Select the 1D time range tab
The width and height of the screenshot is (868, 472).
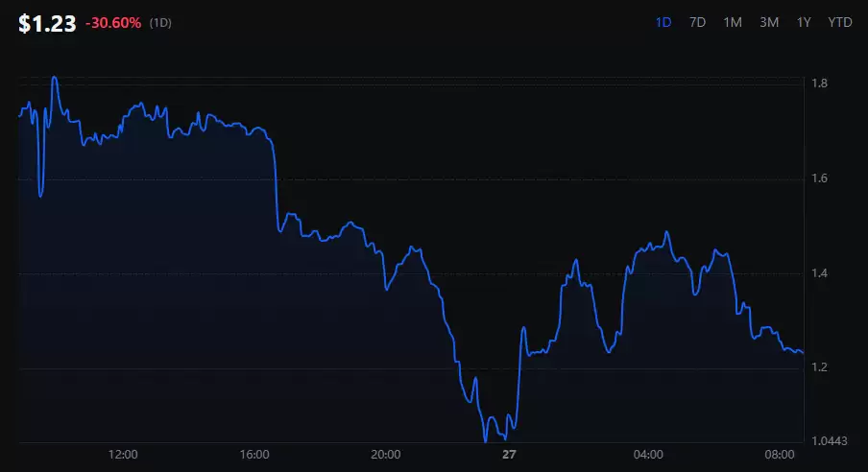663,22
